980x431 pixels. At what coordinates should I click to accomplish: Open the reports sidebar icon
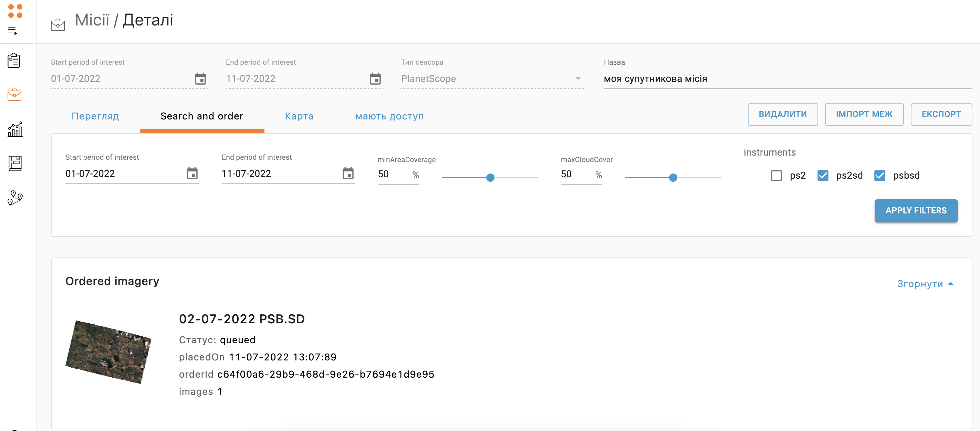[x=15, y=163]
